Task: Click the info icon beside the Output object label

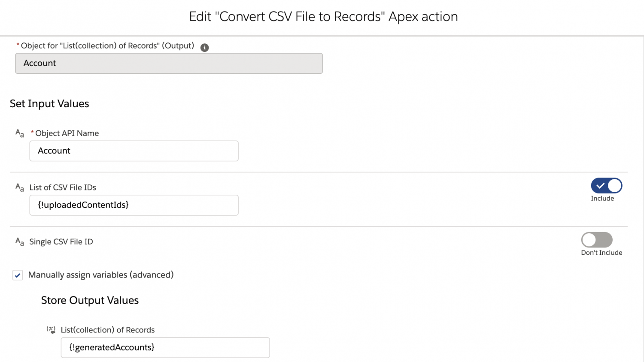Action: pos(204,48)
